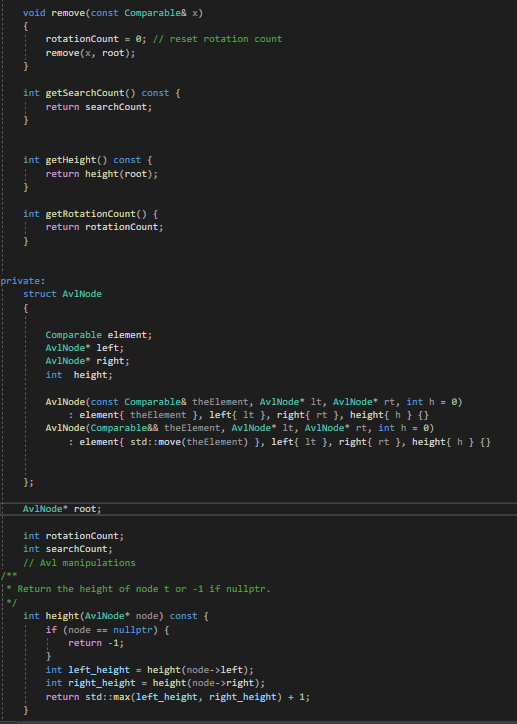The height and width of the screenshot is (724, 517).
Task: Click the 'private:' access specifier
Action: click(x=23, y=281)
